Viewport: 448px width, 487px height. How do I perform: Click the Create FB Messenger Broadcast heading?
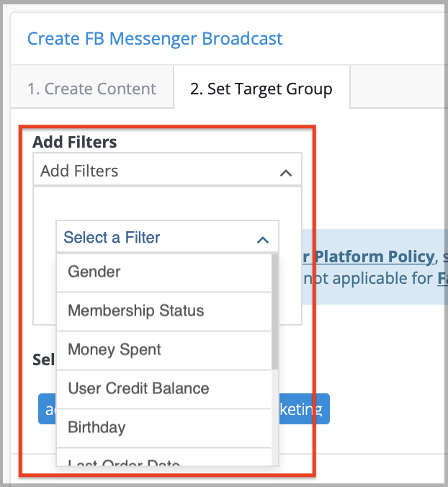click(x=155, y=39)
